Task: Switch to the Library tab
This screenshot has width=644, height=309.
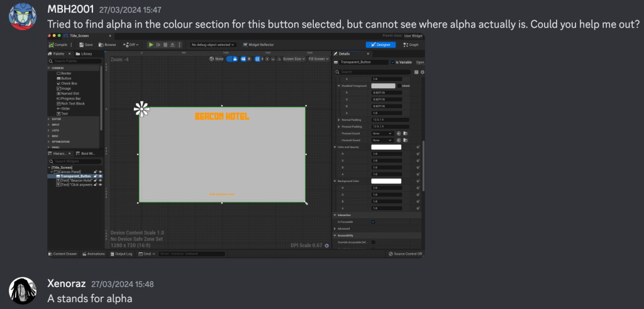Action: (84, 53)
